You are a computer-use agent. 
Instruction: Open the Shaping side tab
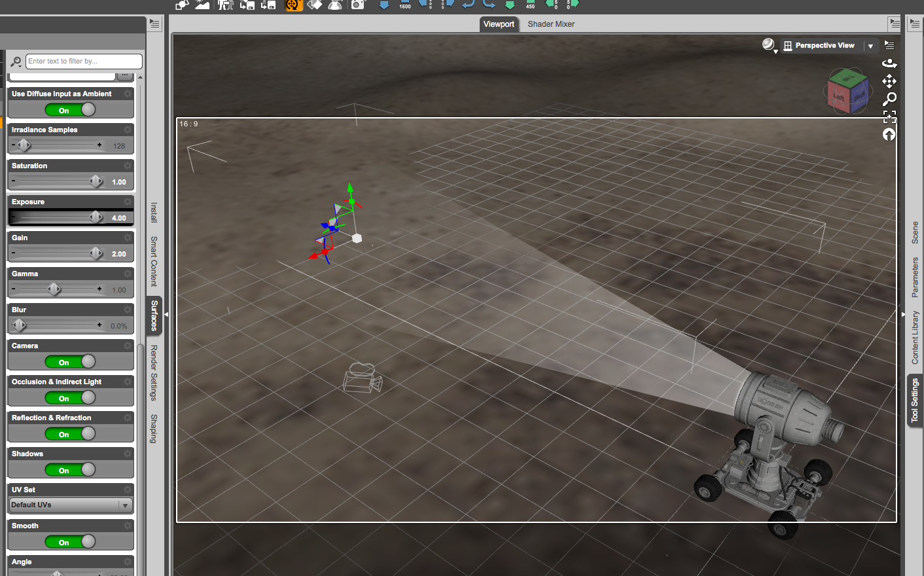154,429
